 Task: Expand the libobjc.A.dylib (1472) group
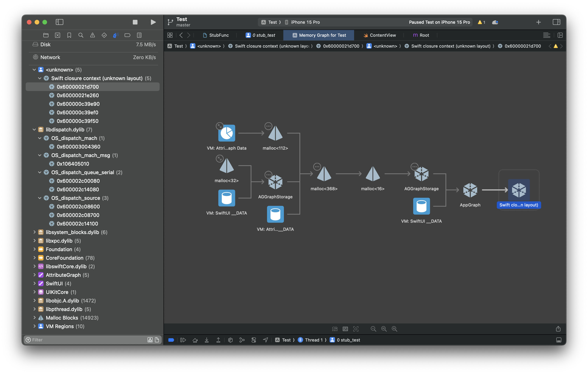(34, 301)
